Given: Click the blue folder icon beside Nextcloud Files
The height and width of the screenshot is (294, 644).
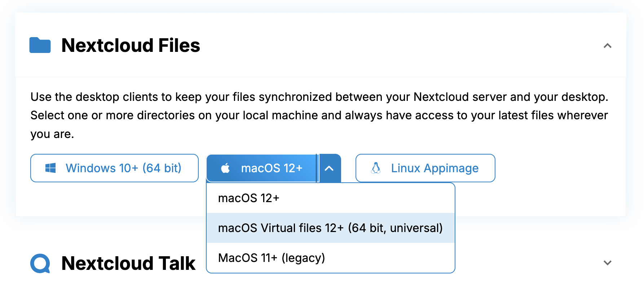Looking at the screenshot, I should click(40, 45).
